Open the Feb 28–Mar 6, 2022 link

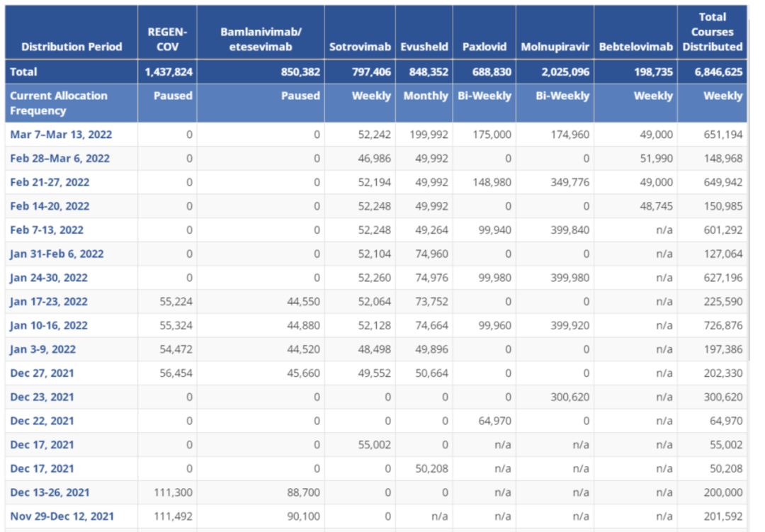point(59,159)
